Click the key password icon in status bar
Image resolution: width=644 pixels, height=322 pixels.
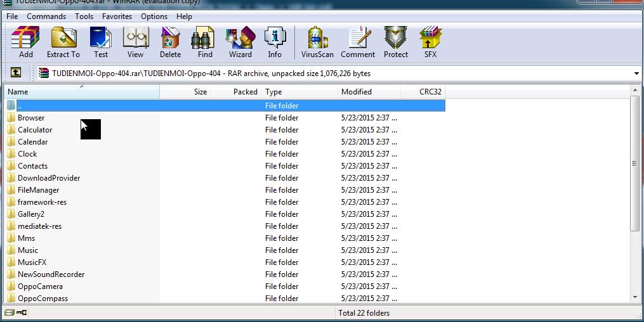coord(22,312)
